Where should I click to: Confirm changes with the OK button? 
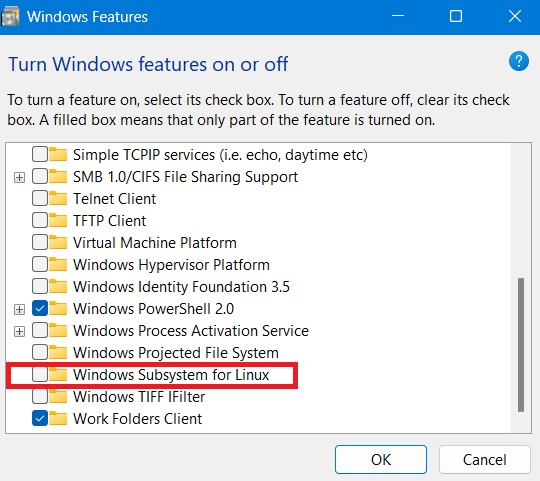click(x=381, y=459)
